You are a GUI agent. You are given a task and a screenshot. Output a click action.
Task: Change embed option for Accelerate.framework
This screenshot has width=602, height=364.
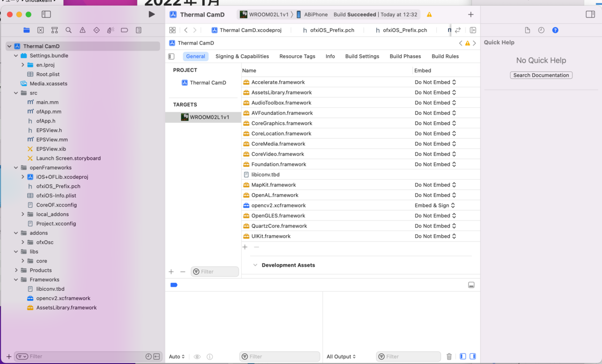(435, 82)
